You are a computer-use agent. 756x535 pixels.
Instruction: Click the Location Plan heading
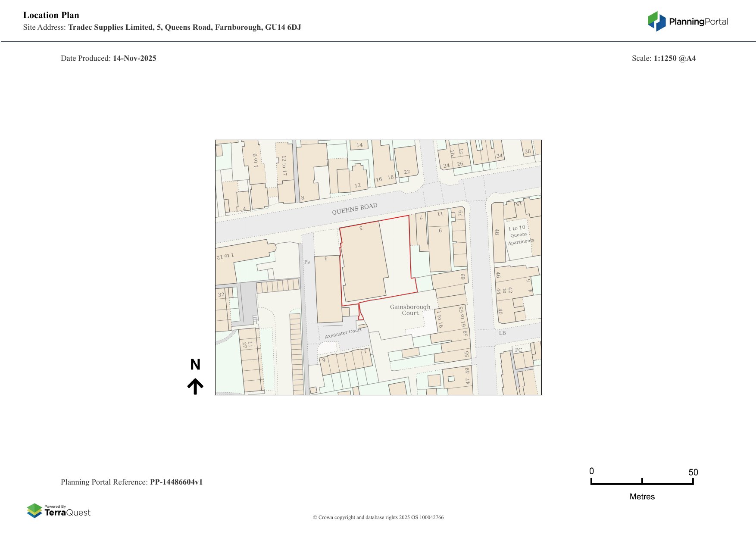coord(51,15)
